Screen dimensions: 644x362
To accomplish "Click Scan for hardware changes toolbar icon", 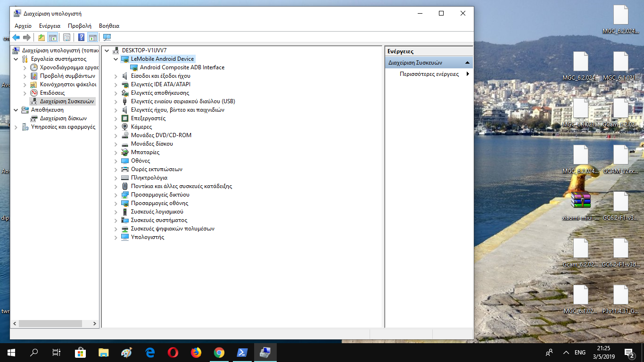I will [x=107, y=38].
